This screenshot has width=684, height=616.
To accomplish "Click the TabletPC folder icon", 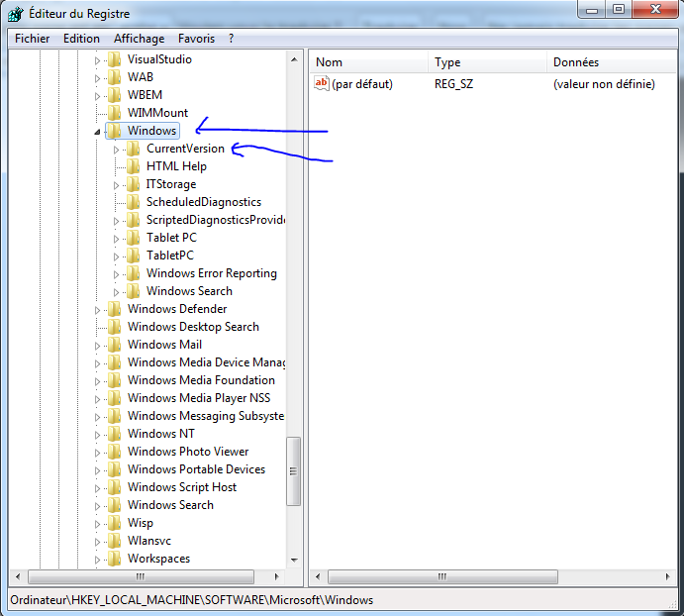I will 133,256.
